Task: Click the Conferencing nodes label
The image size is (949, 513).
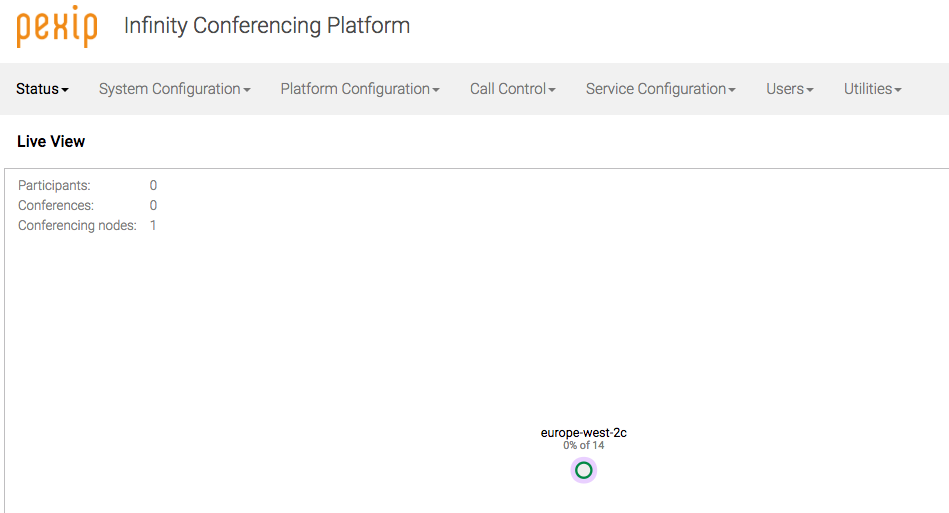Action: coord(77,225)
